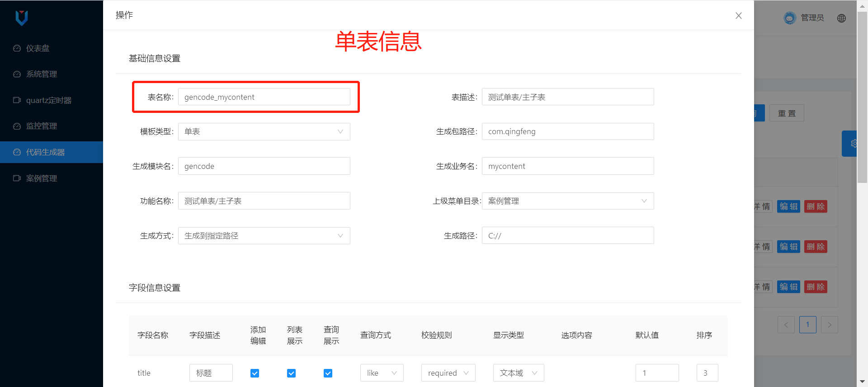Viewport: 868px width, 387px height.
Task: Click the 功能名称 input field
Action: (264, 201)
